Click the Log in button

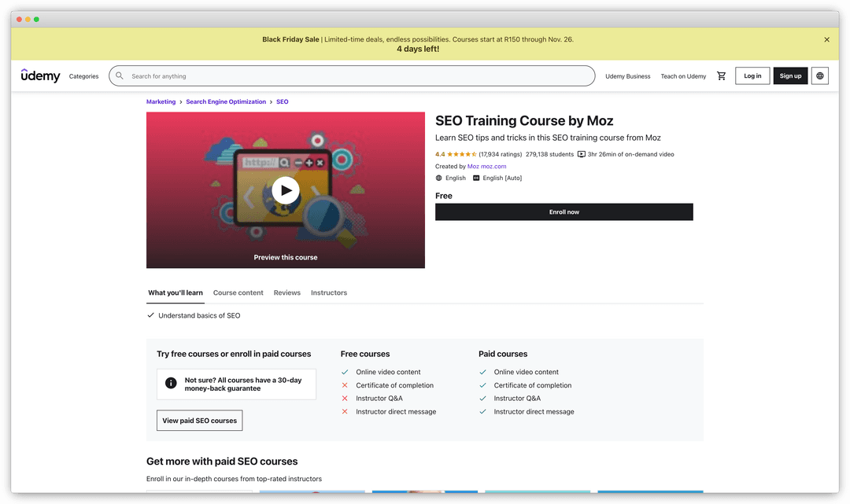click(x=752, y=75)
